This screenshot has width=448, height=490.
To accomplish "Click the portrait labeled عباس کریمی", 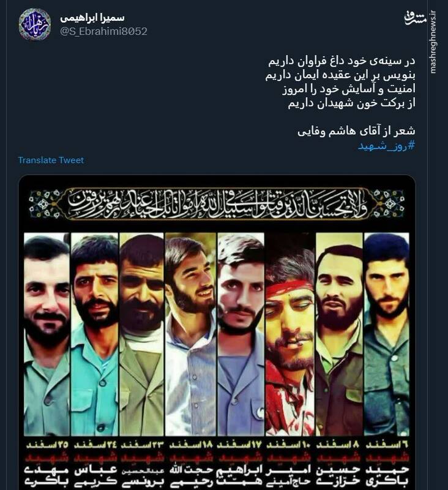I will [x=95, y=334].
